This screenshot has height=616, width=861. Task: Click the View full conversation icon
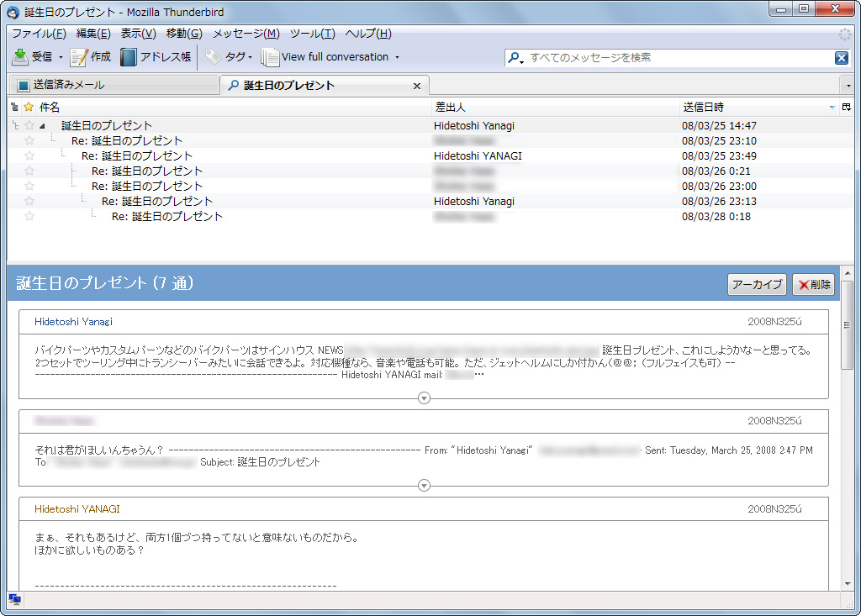(x=271, y=57)
